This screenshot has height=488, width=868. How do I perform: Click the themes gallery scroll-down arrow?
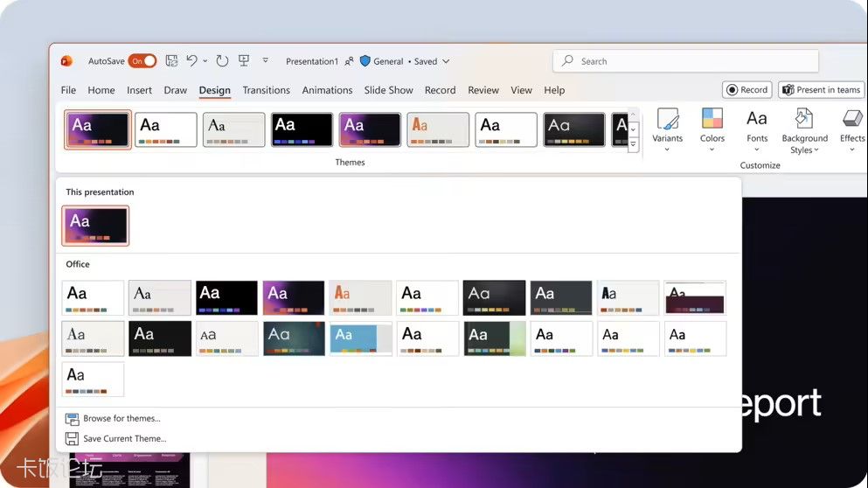pyautogui.click(x=633, y=130)
